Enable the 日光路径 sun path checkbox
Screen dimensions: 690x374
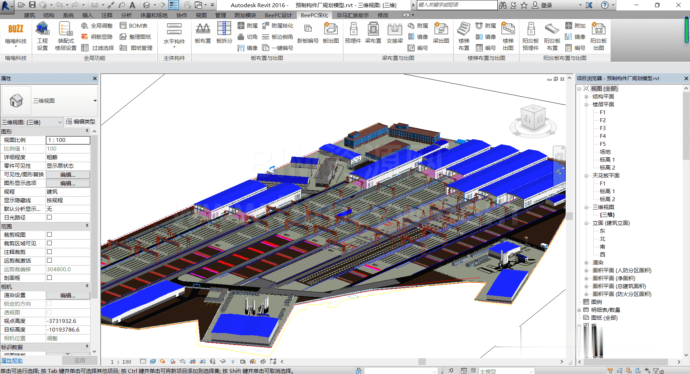click(x=49, y=217)
